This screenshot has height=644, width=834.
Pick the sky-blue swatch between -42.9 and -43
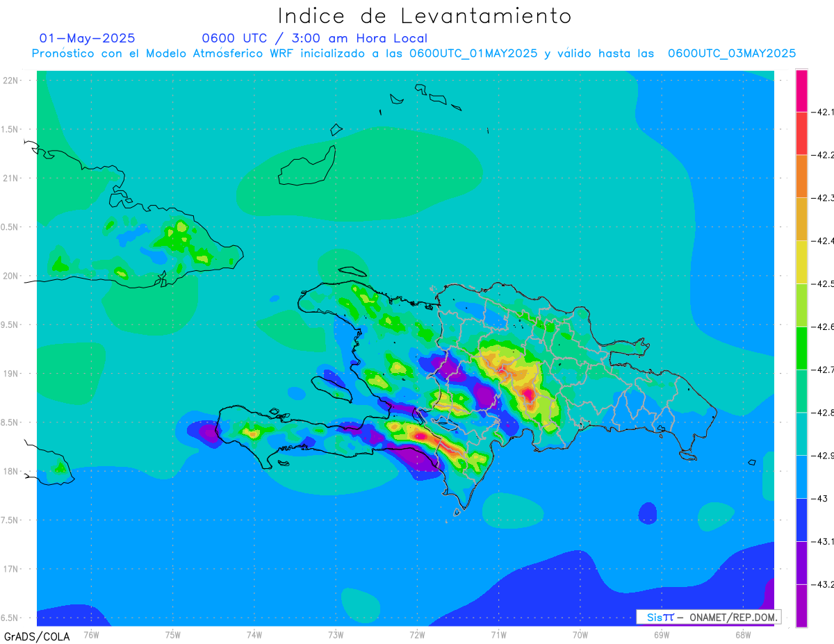pyautogui.click(x=801, y=477)
